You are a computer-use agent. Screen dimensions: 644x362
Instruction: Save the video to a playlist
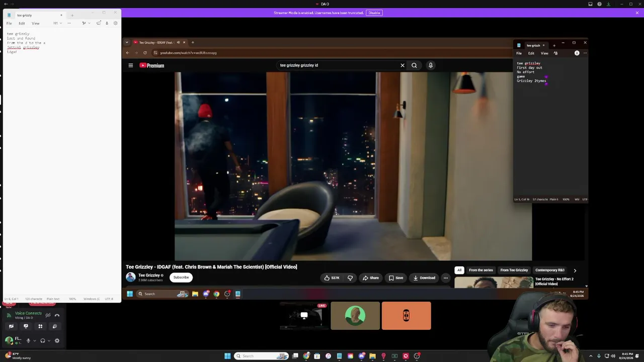point(396,278)
